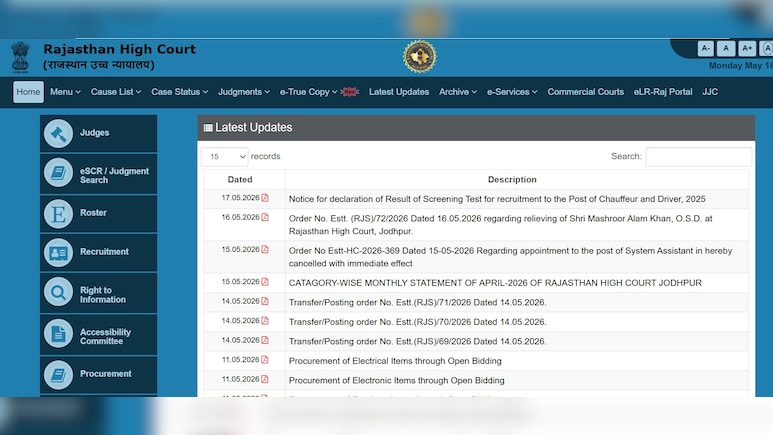
Task: Open PDF for Electronic Items procurement
Action: point(265,379)
